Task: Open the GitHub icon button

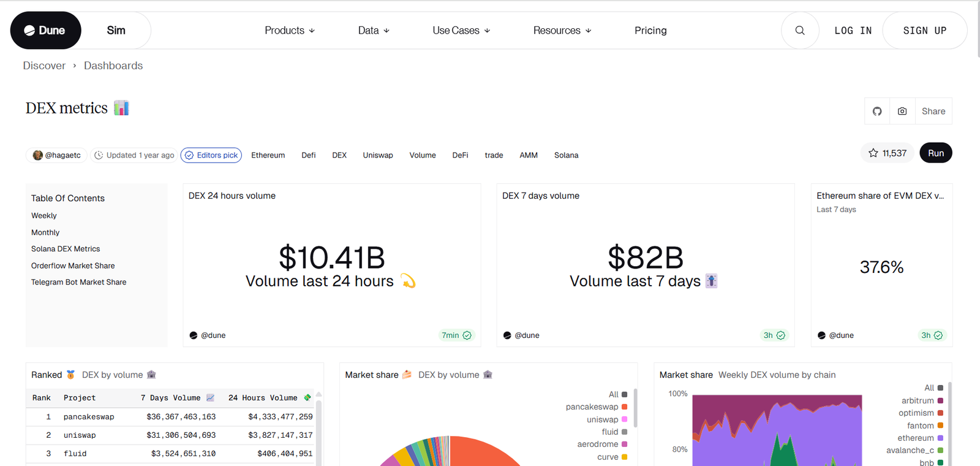Action: point(877,111)
